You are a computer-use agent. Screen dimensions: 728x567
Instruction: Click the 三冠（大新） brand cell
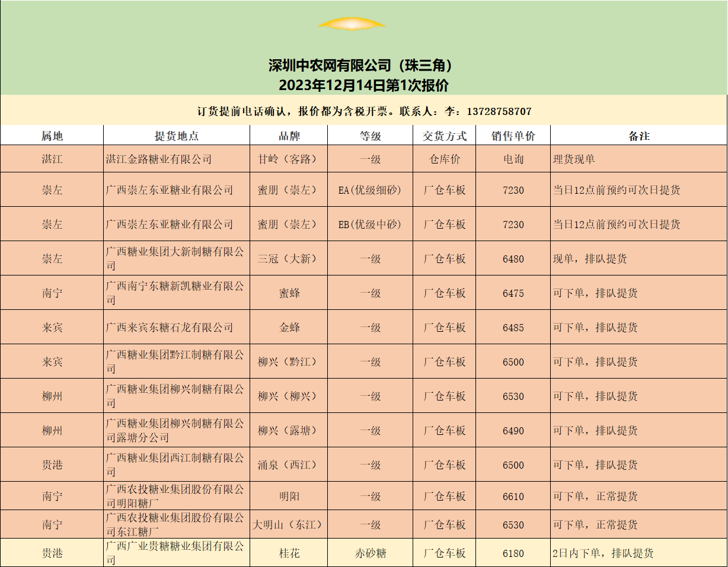click(x=289, y=259)
